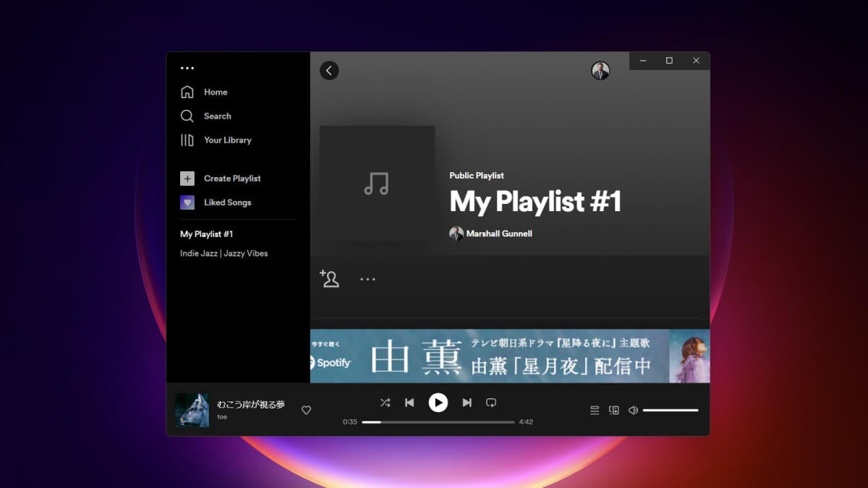This screenshot has width=868, height=488.
Task: Open the three-dot app menu in sidebar
Action: pos(187,69)
